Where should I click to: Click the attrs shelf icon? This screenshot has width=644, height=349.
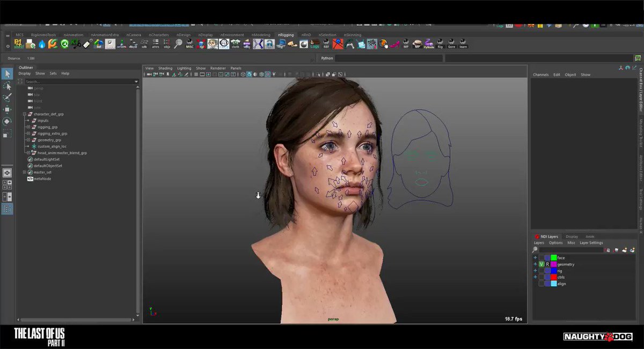point(156,44)
